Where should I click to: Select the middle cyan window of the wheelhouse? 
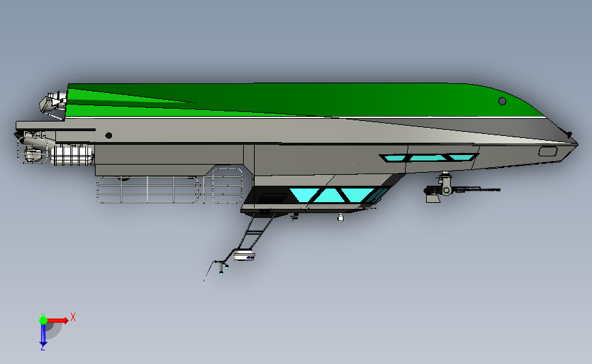329,195
